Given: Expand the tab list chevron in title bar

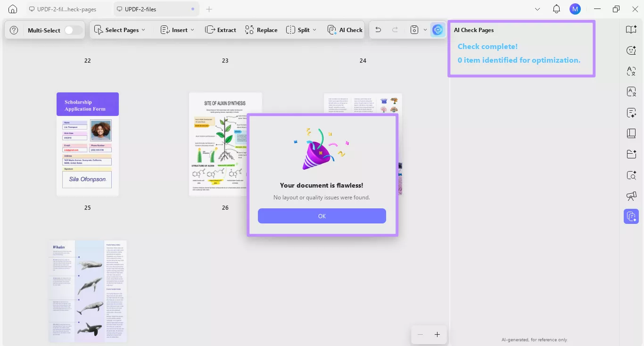Looking at the screenshot, I should pyautogui.click(x=537, y=9).
